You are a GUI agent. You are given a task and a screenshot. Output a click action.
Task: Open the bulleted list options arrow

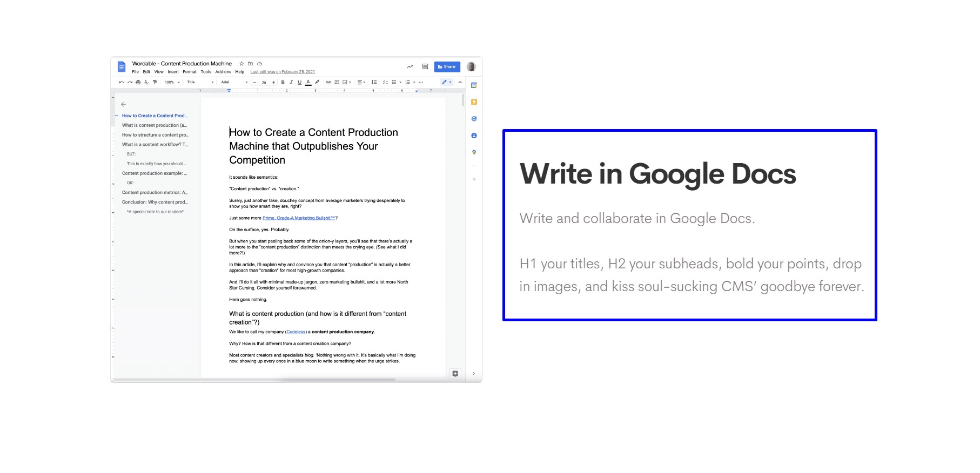pos(400,82)
